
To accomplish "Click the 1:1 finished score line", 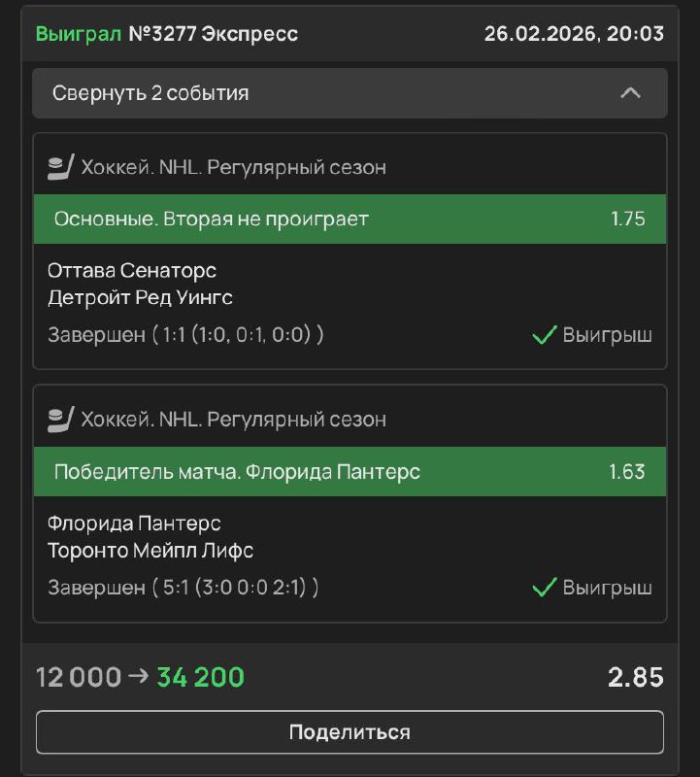I will (185, 336).
